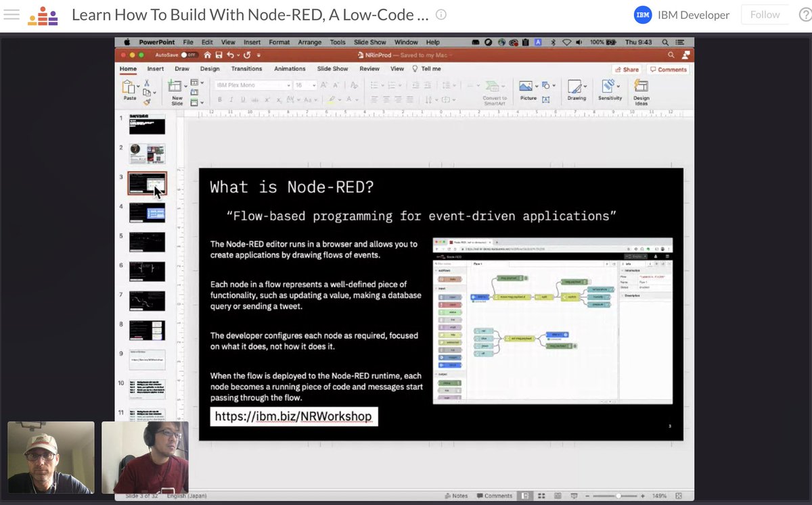This screenshot has height=505, width=812.
Task: Open Design Ideas
Action: pos(641,87)
